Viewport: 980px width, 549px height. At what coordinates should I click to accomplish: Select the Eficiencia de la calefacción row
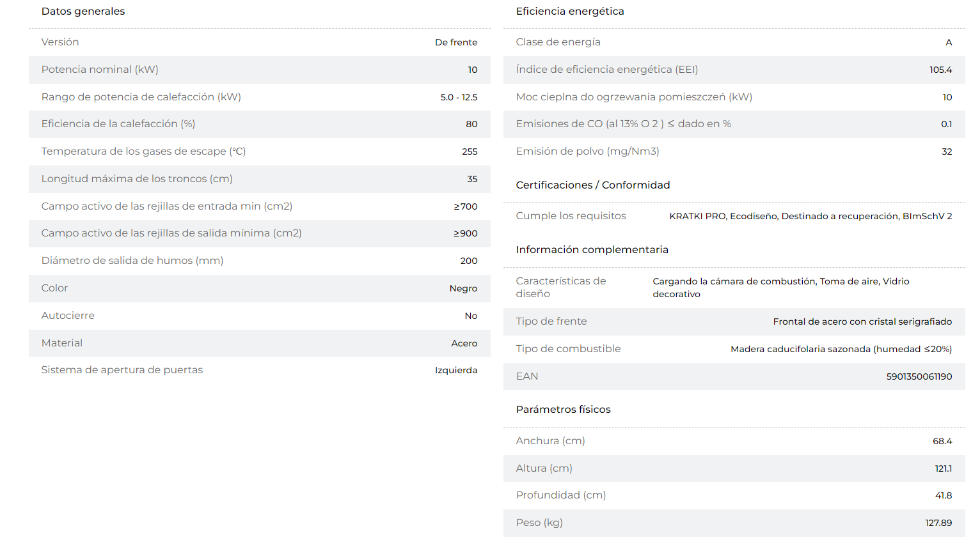coord(260,124)
